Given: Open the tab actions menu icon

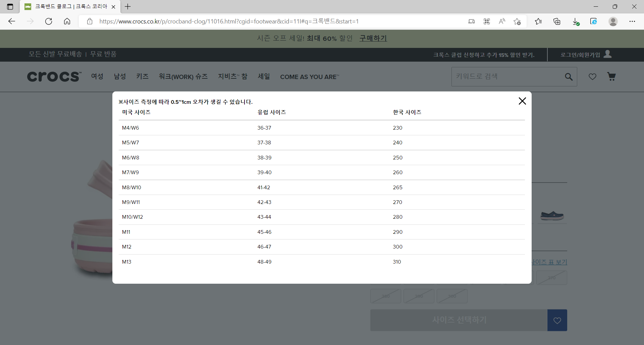Looking at the screenshot, I should click(x=10, y=6).
